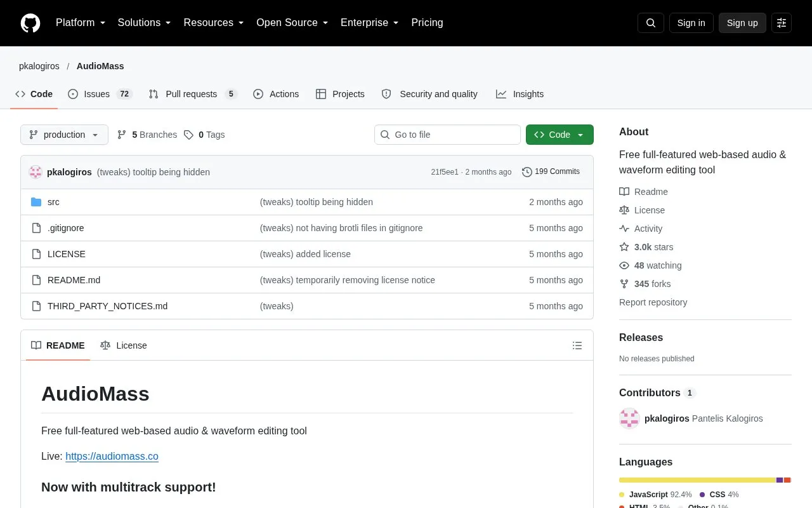This screenshot has width=812, height=508.
Task: Open the README.md file name
Action: [74, 280]
